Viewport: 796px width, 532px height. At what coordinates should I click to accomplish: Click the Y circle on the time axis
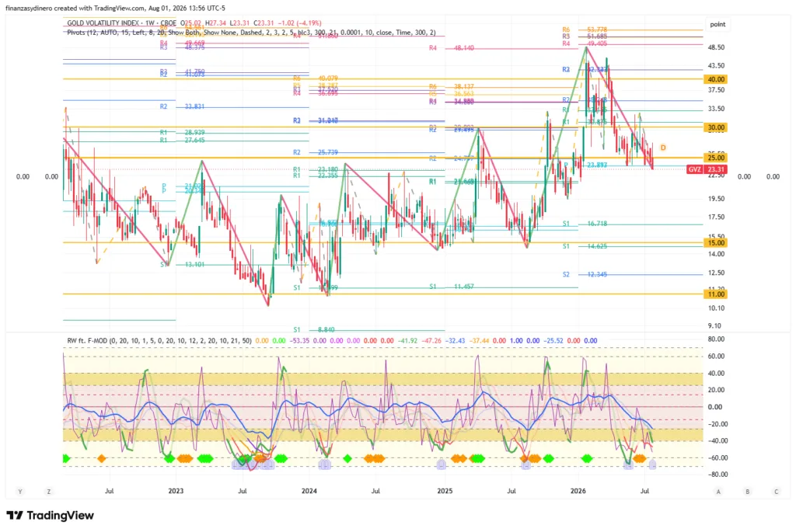pos(20,492)
